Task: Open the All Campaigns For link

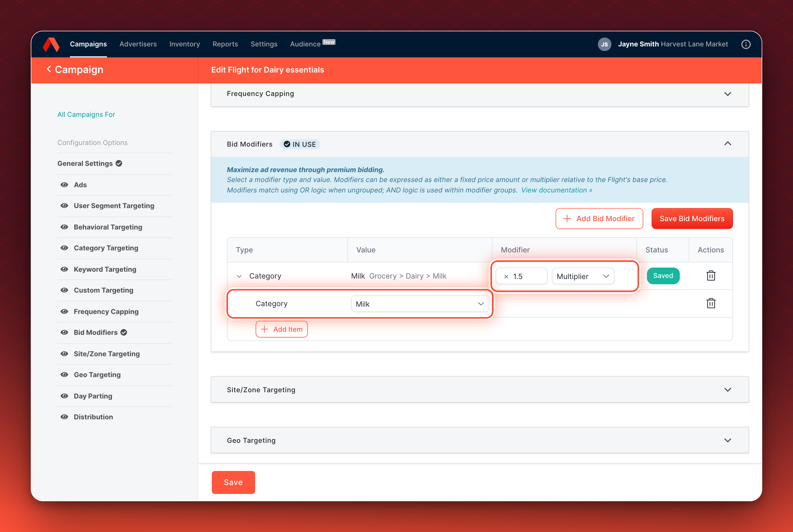Action: 86,114
